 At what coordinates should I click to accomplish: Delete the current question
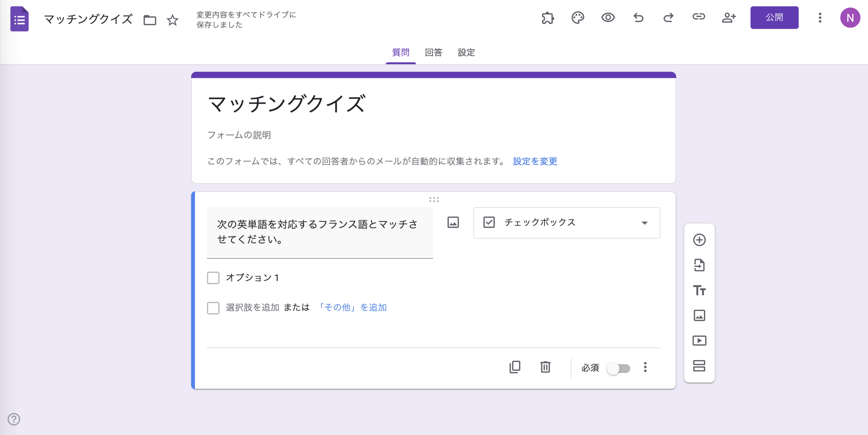point(545,367)
